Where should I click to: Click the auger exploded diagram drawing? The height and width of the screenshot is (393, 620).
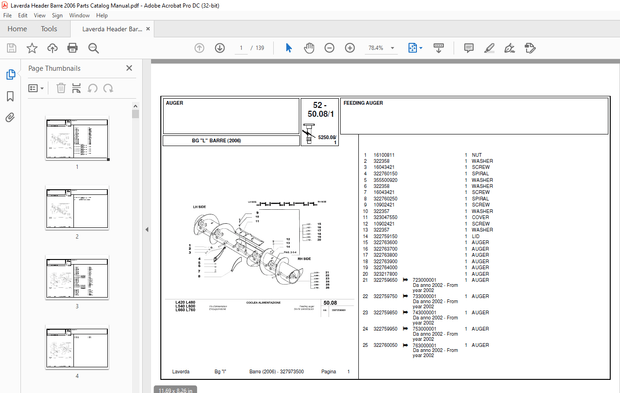pos(259,245)
